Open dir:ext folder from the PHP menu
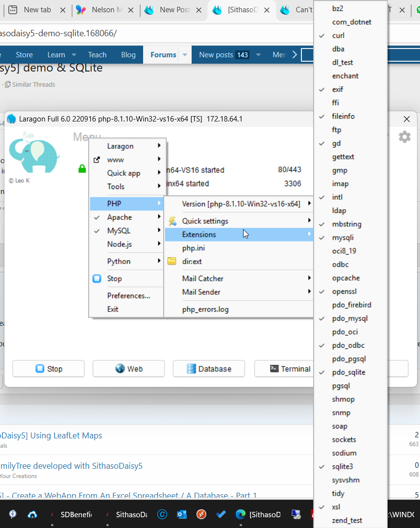420x528 pixels. tap(191, 262)
